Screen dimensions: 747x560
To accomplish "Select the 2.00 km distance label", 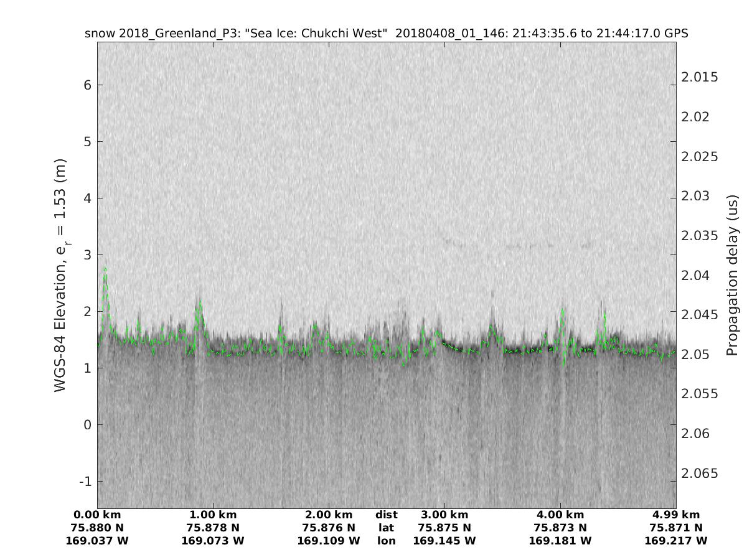I will tap(329, 515).
